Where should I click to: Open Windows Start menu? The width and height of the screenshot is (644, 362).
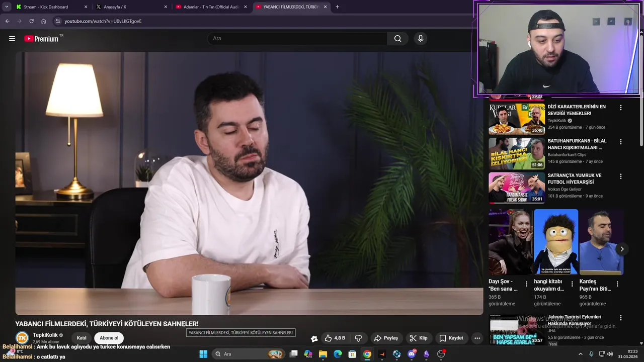[203, 354]
